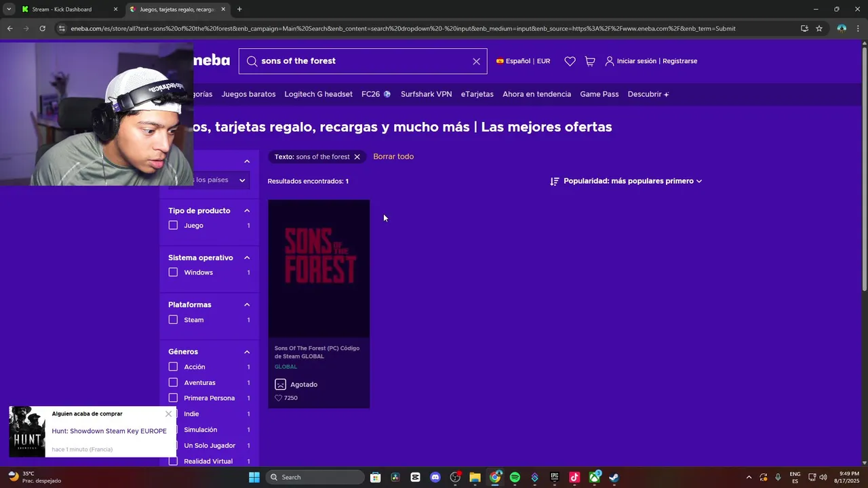
Task: Open Windows Start menu
Action: pos(254,477)
